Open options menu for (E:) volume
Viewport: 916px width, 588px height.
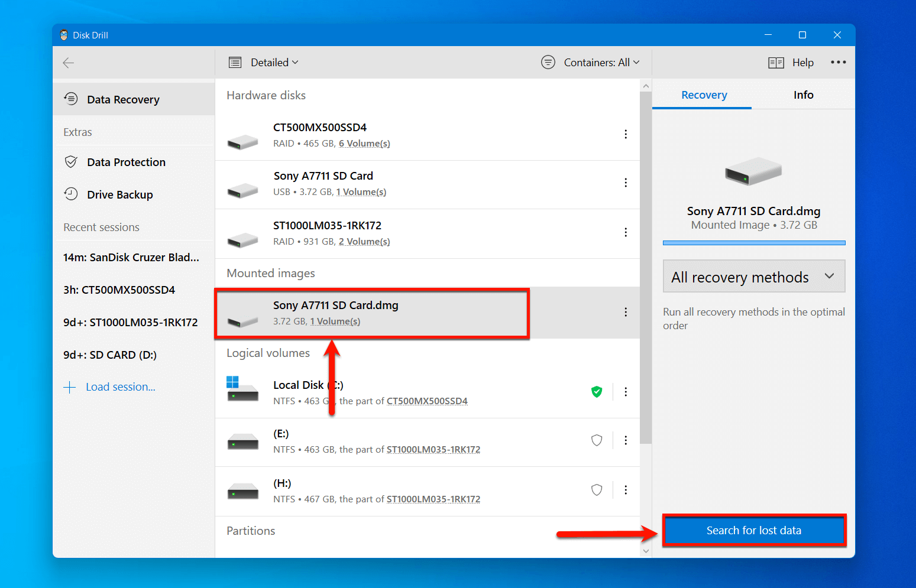626,440
